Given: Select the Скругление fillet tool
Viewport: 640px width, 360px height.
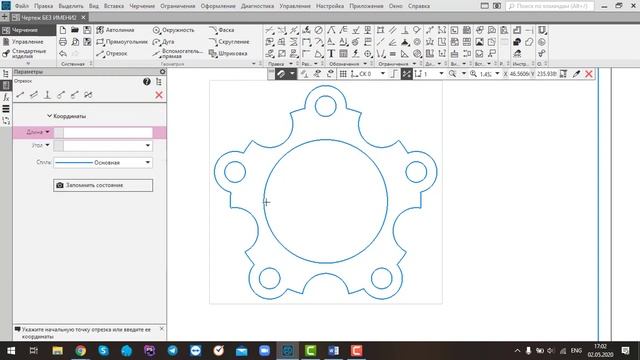Looking at the screenshot, I should tap(229, 42).
